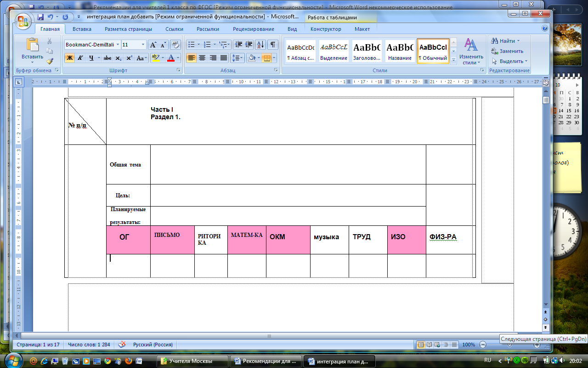This screenshot has width=588, height=368.
Task: Expand the numbering list dropdown arrow
Action: (214, 45)
